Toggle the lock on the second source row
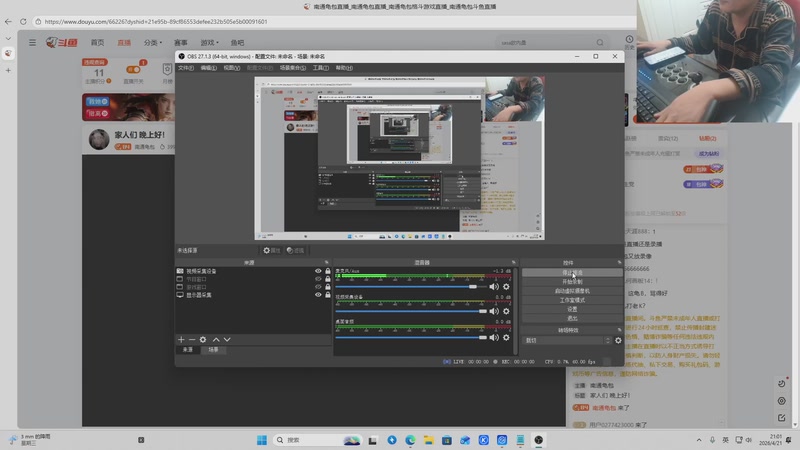The image size is (800, 450). (328, 279)
